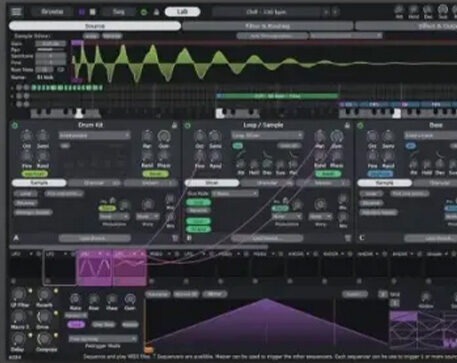Click the LFO Phase knob
Viewport: 457px width, 363px height.
[112, 299]
